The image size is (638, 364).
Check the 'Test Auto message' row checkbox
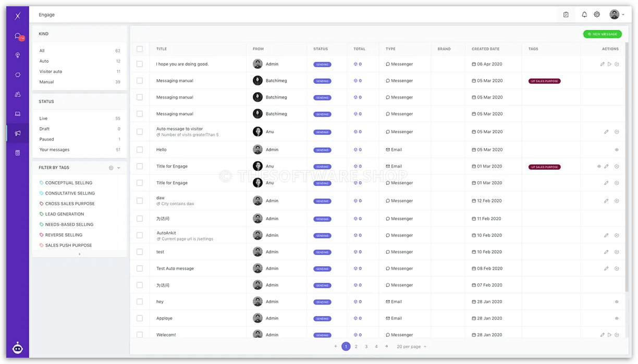point(140,269)
